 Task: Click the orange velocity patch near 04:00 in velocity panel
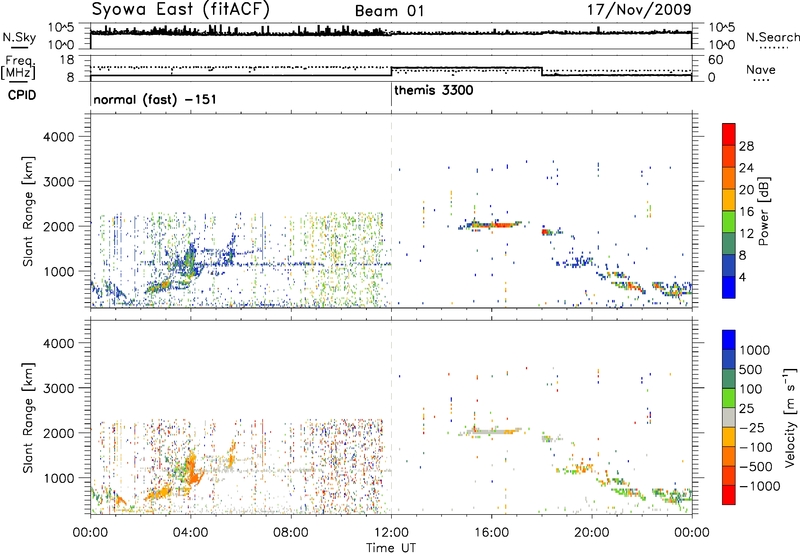click(193, 469)
